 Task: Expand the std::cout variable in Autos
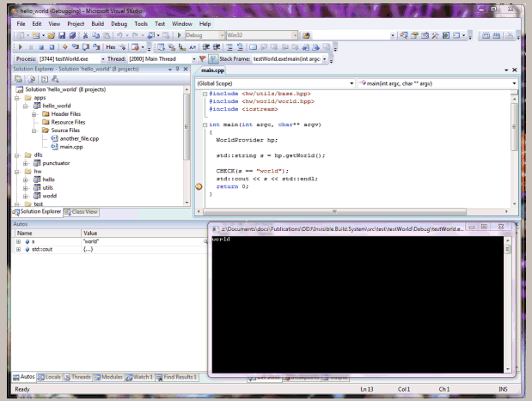(x=18, y=250)
